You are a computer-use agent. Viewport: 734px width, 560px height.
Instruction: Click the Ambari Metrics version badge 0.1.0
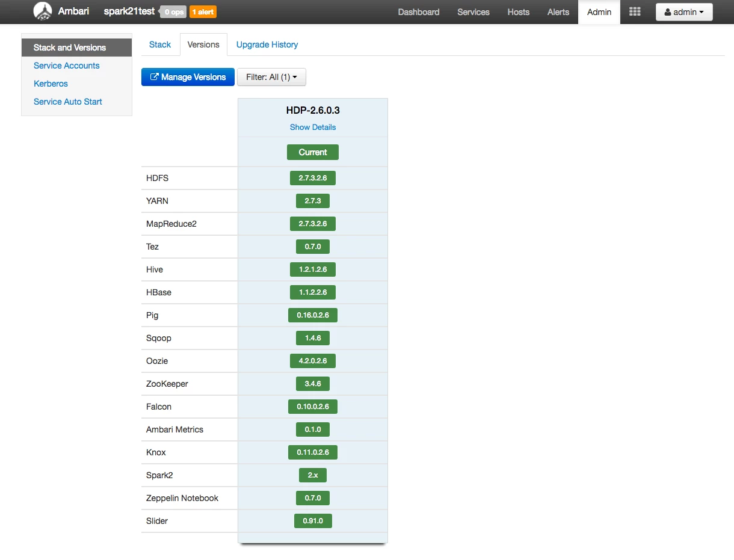(x=313, y=429)
